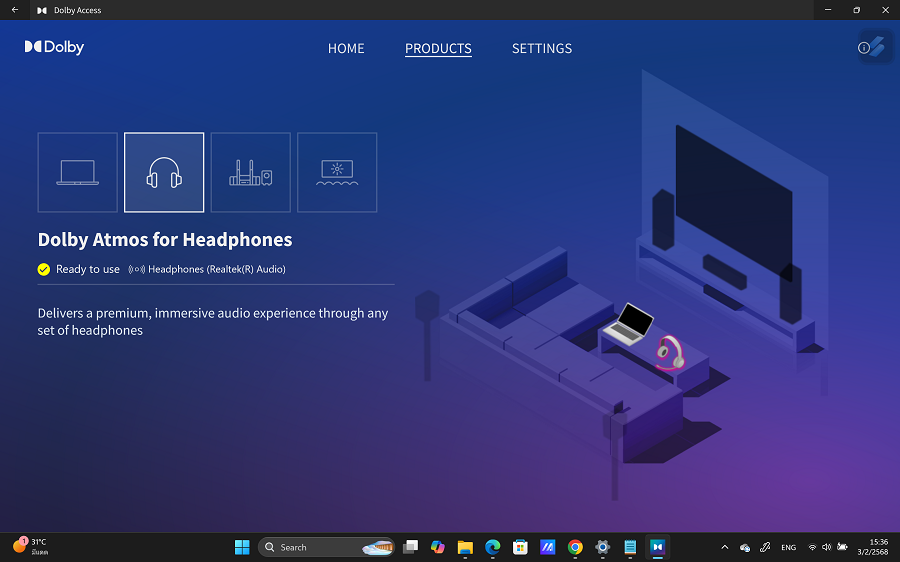Open Windows Start menu
Viewport: 900px width, 562px height.
(242, 547)
